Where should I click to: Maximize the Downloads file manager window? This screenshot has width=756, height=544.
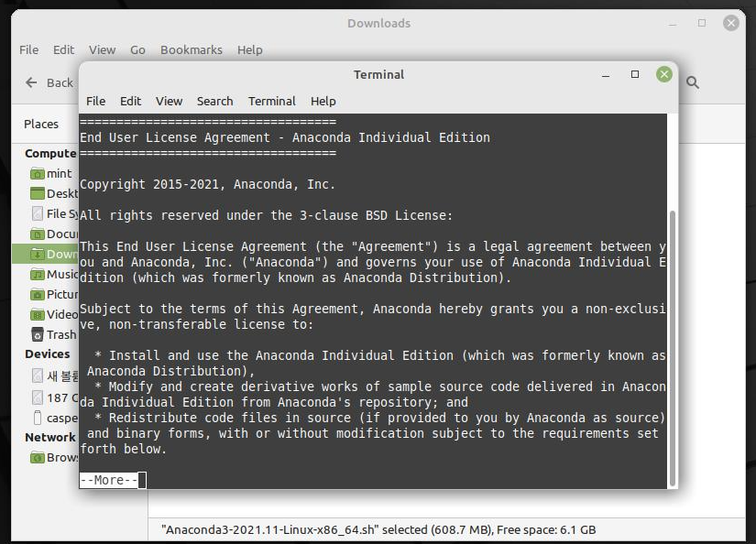tap(702, 23)
